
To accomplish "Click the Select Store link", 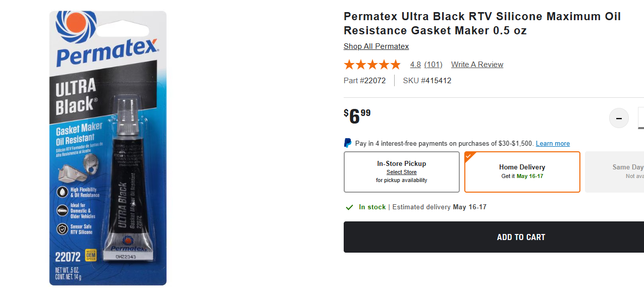I will 402,172.
